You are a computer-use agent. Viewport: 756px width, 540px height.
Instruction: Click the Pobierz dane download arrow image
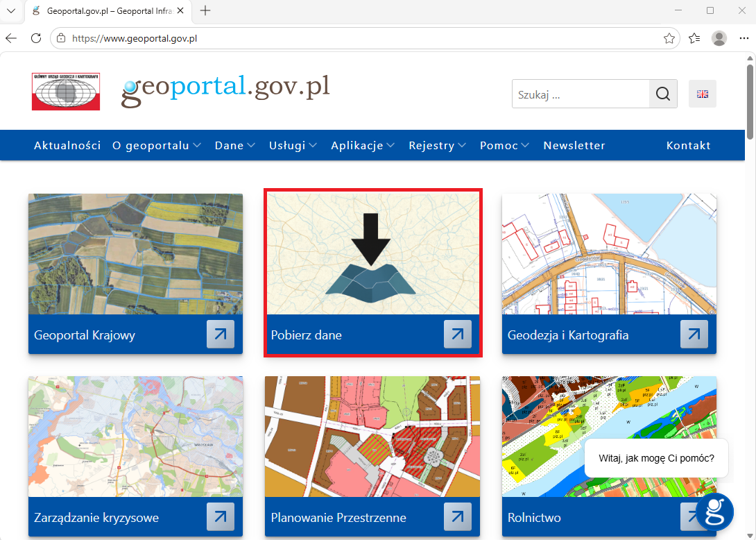(x=372, y=254)
